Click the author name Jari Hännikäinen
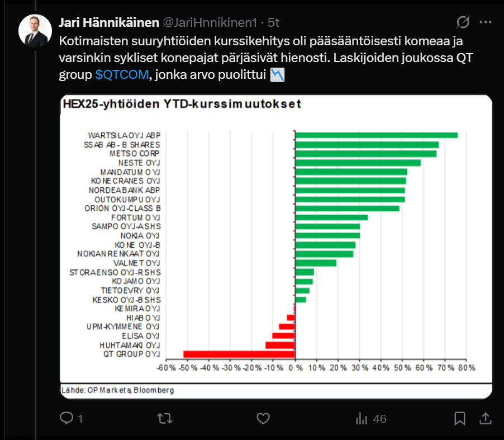 point(109,22)
